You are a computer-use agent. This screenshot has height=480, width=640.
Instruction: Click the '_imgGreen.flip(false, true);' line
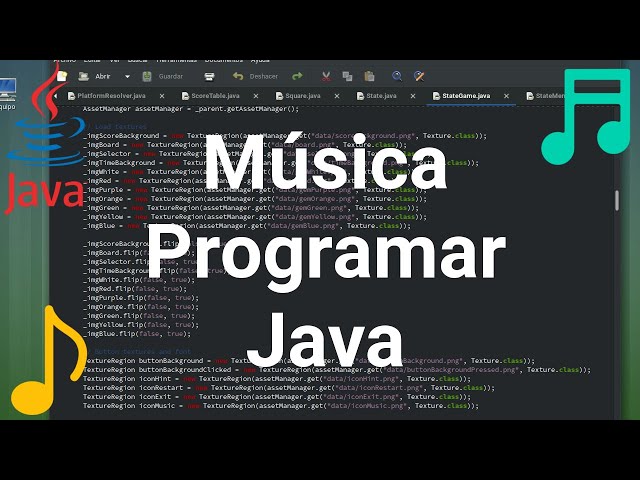(x=139, y=316)
